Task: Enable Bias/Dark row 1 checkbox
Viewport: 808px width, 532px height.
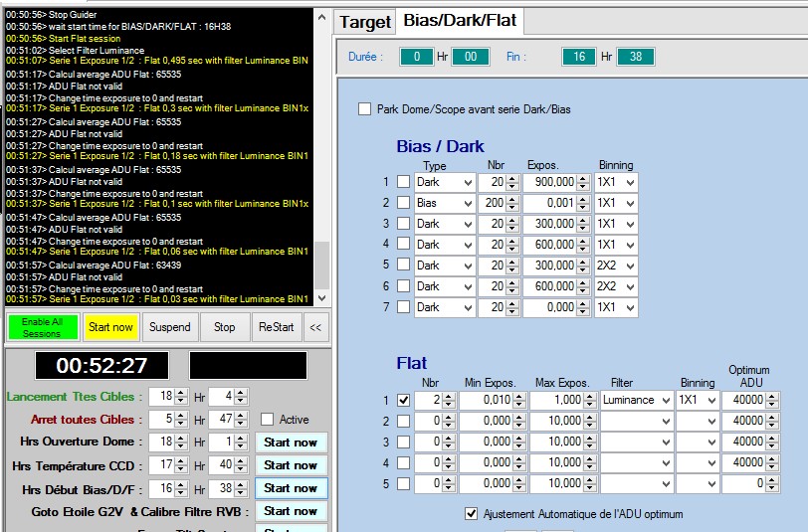Action: tap(403, 182)
